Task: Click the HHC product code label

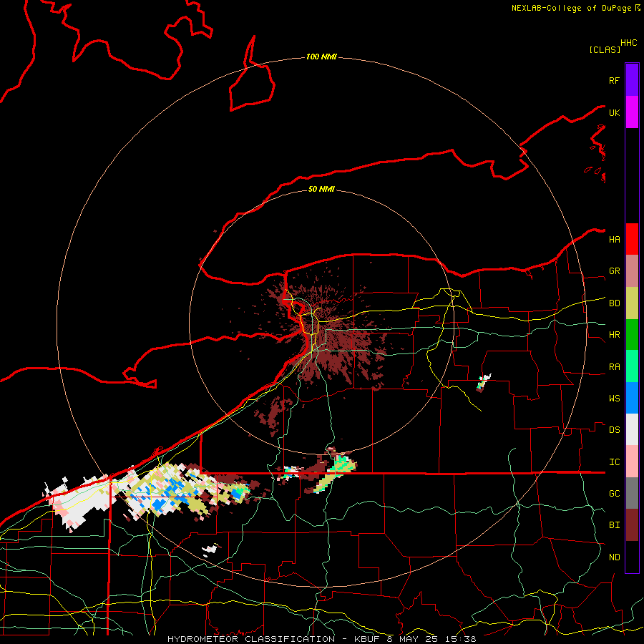Action: click(629, 43)
